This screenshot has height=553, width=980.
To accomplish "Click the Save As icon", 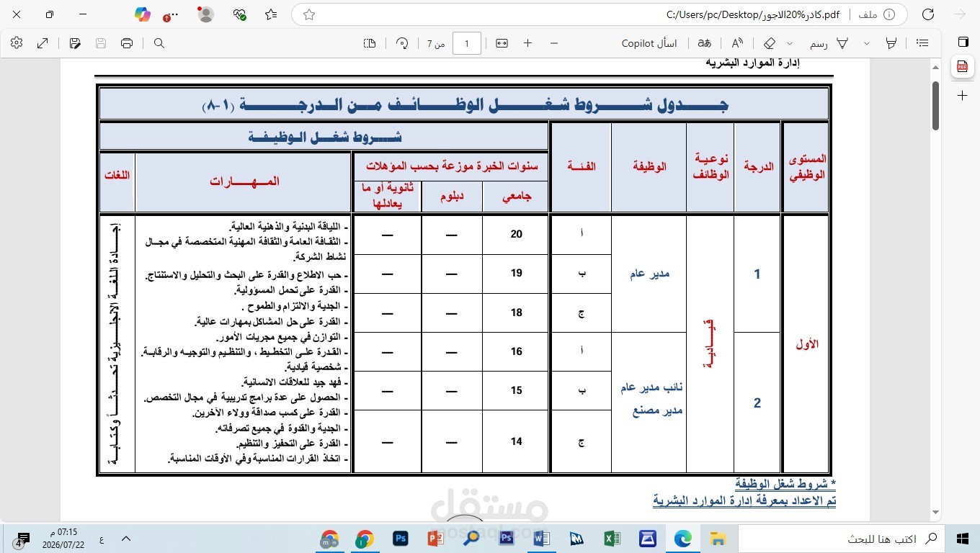I will pos(75,43).
